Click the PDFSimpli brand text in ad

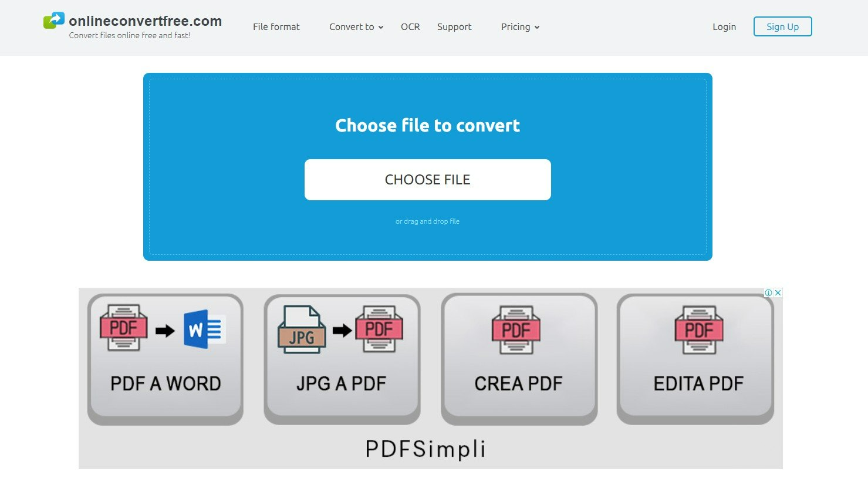(x=425, y=449)
